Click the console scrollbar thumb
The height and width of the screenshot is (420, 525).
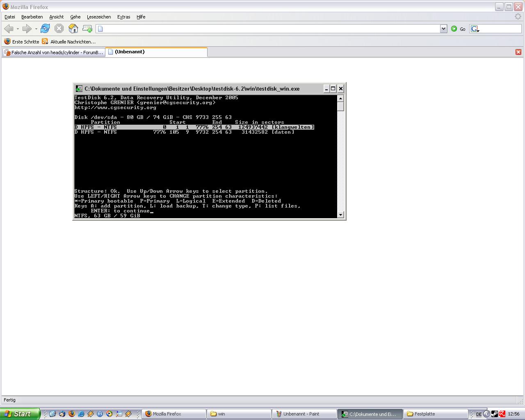340,106
